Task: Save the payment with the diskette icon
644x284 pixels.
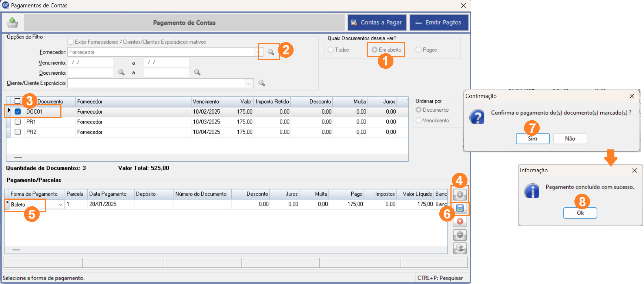Action: pyautogui.click(x=460, y=208)
